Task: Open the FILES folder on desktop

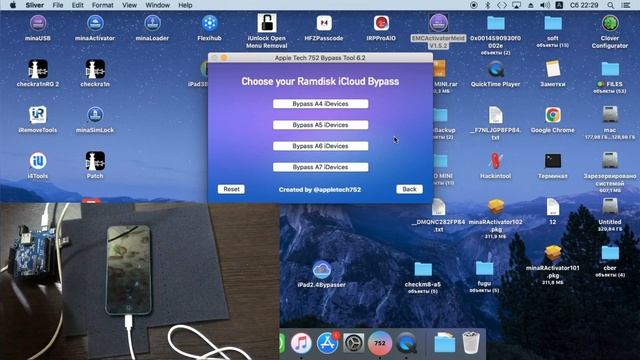Action: pyautogui.click(x=610, y=69)
